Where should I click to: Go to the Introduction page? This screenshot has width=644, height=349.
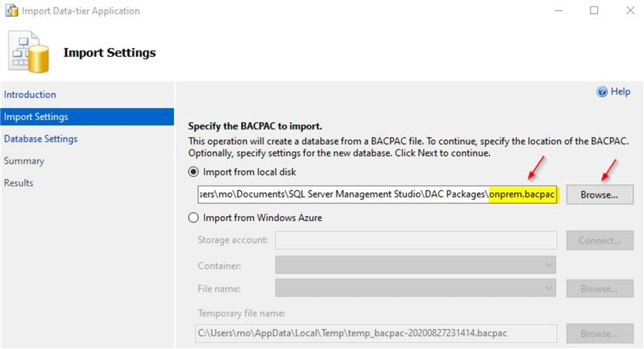click(x=30, y=94)
